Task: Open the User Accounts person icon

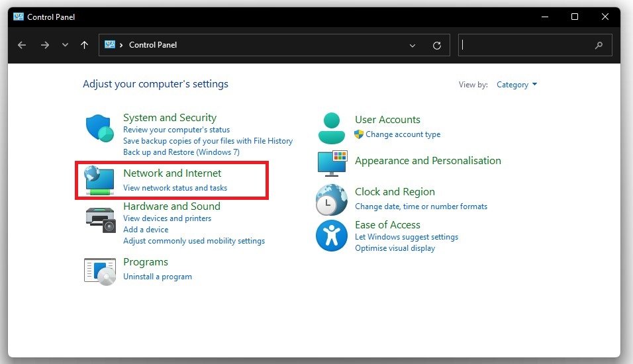Action: click(x=332, y=128)
